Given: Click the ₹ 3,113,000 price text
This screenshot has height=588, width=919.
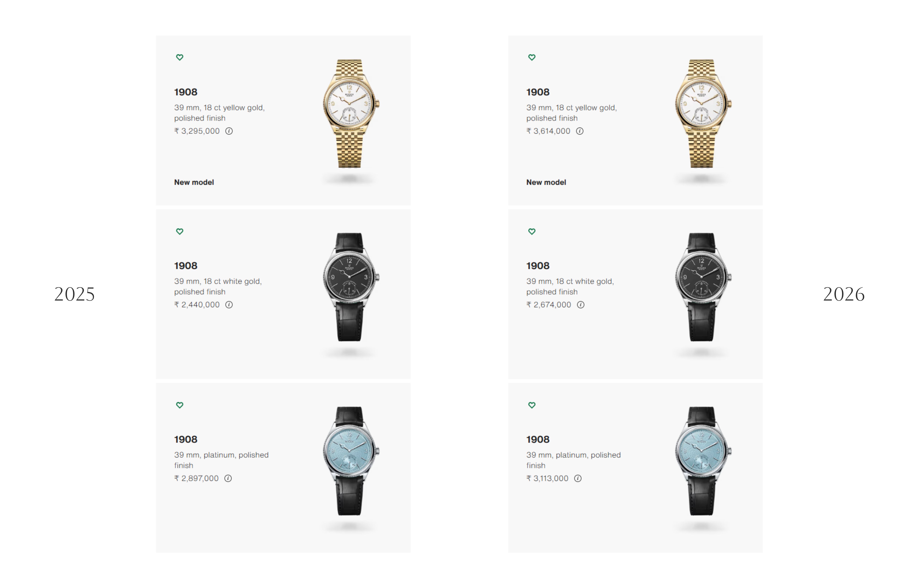Looking at the screenshot, I should [547, 478].
